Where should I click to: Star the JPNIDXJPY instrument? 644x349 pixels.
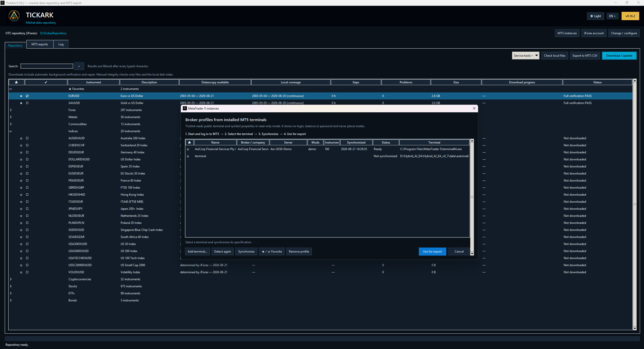(x=21, y=209)
